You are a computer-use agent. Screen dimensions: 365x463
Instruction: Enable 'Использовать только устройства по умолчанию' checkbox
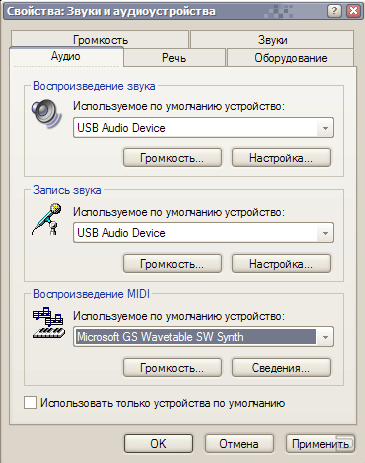[30, 403]
